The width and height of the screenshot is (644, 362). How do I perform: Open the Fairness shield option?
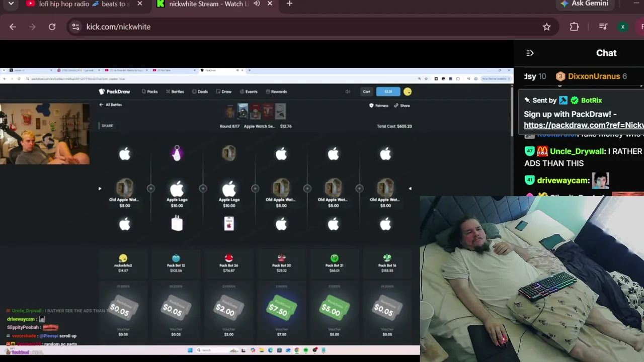coord(378,106)
